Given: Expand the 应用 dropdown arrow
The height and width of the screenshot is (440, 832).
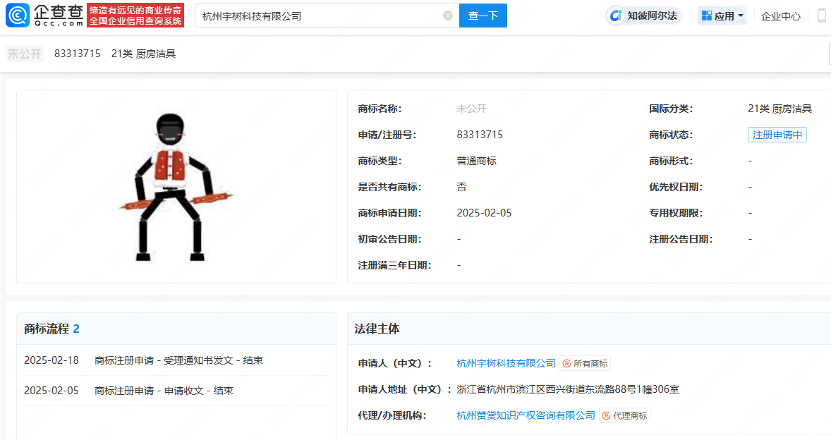Looking at the screenshot, I should tap(741, 16).
